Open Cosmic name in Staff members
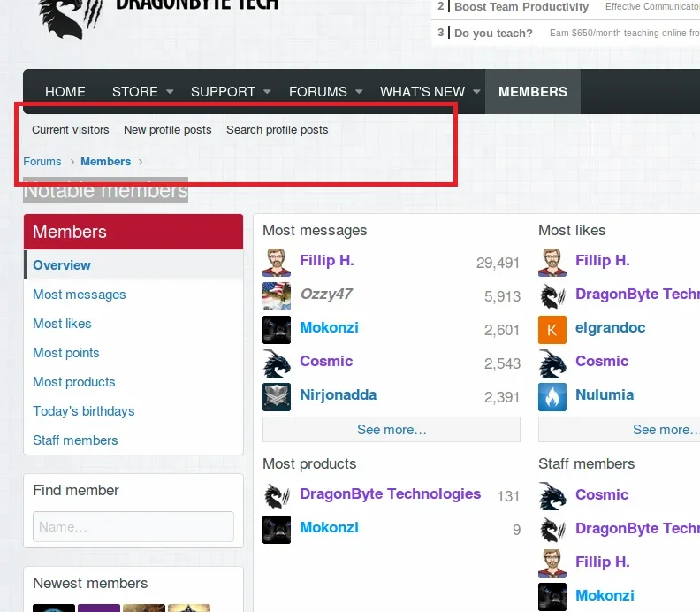The image size is (700, 612). pos(602,494)
